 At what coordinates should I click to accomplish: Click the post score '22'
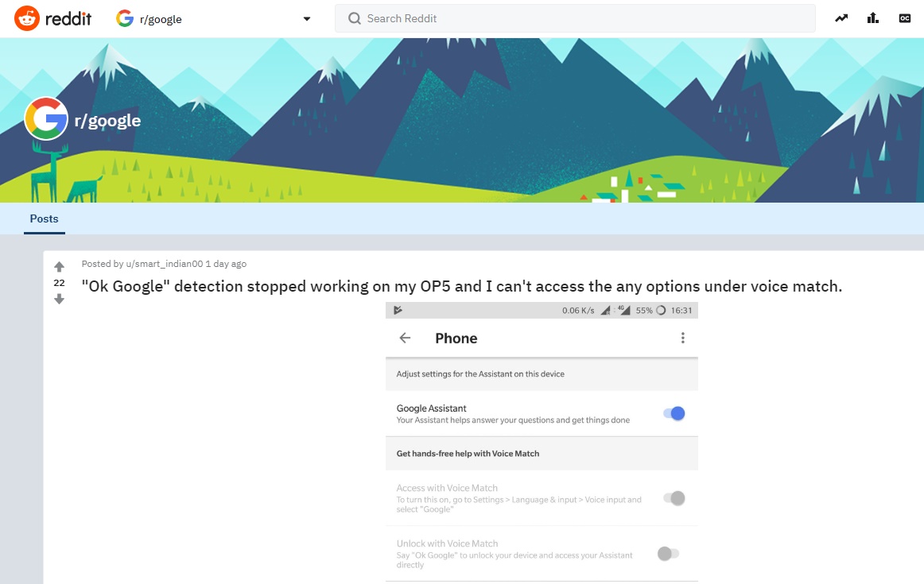59,283
